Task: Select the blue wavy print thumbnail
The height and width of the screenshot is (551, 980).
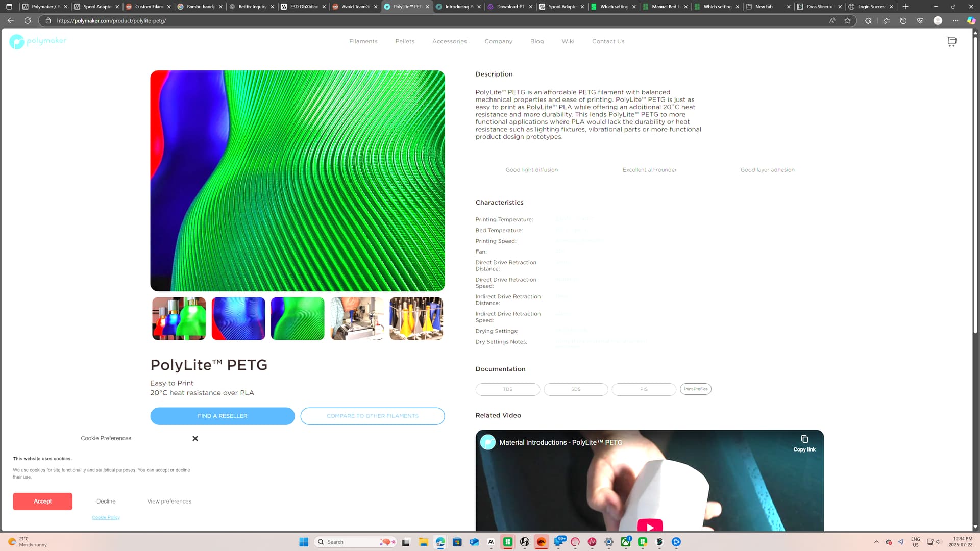Action: pos(238,318)
